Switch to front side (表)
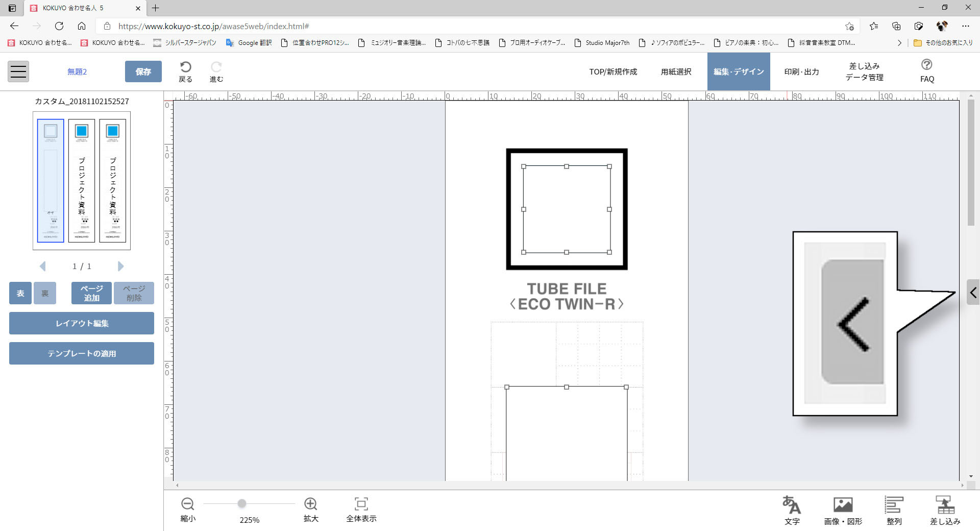Viewport: 980px width, 531px height. coord(20,293)
